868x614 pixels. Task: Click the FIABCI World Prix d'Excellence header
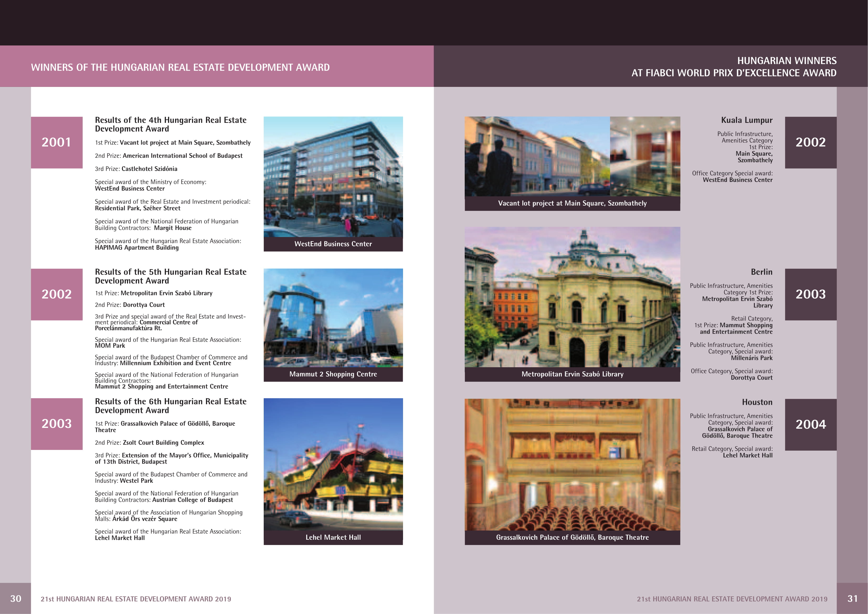click(x=733, y=67)
